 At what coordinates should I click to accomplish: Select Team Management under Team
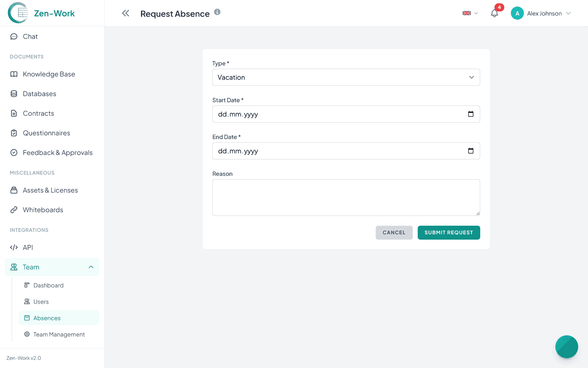click(59, 334)
